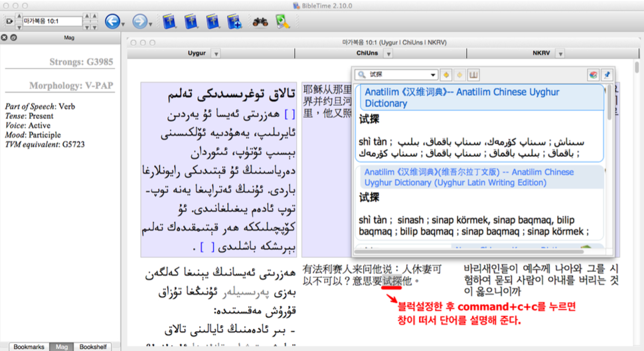The width and height of the screenshot is (644, 351).
Task: Clear the verse reference field icon
Action: click(9, 21)
